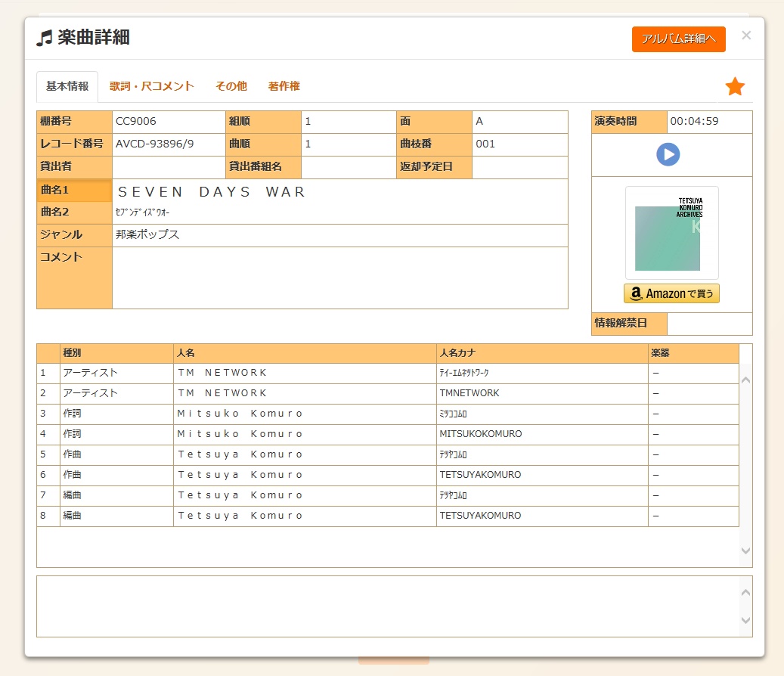Click アーティスト in row 2
The width and height of the screenshot is (784, 676).
coord(91,393)
